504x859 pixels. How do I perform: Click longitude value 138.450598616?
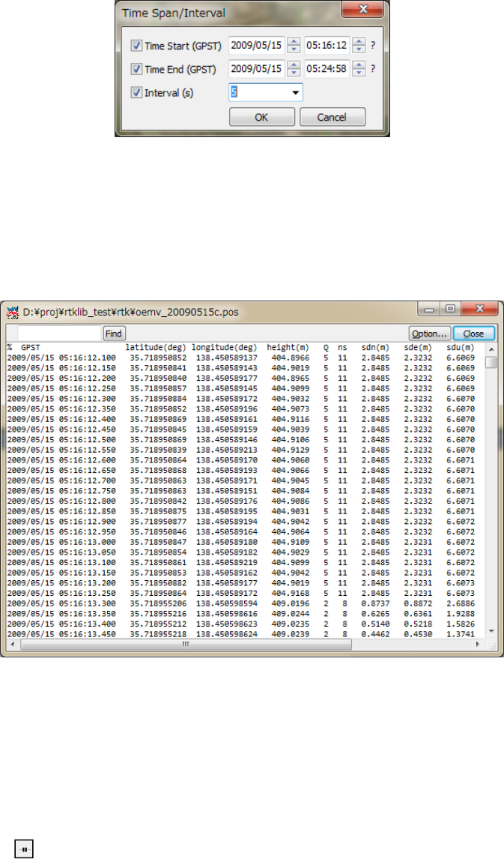pos(227,614)
